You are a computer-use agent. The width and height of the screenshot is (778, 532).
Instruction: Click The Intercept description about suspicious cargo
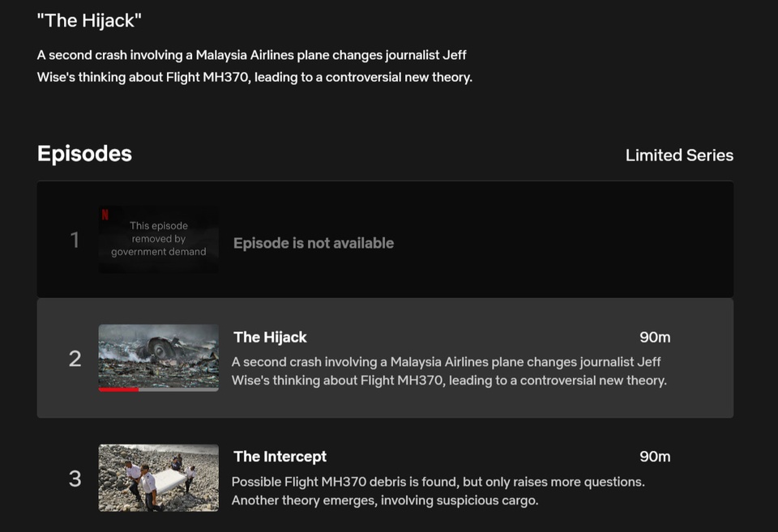click(x=438, y=491)
